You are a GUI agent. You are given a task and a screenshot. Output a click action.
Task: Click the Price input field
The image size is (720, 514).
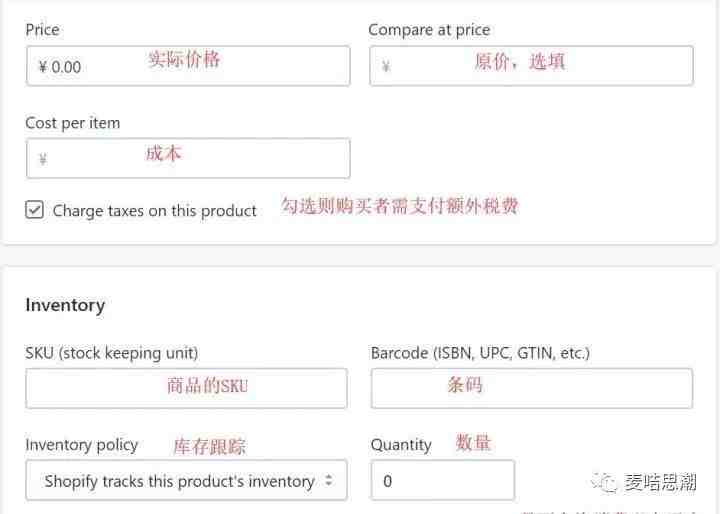(188, 66)
